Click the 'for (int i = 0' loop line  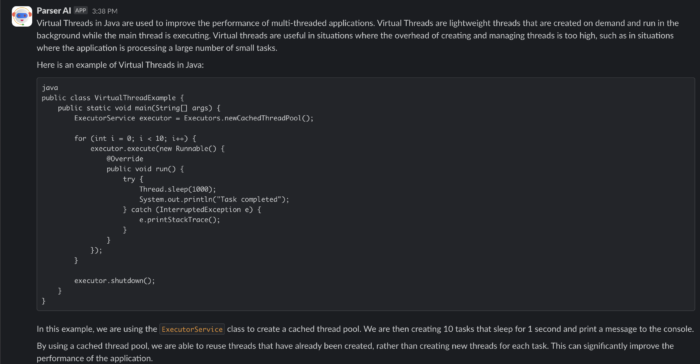[135, 138]
